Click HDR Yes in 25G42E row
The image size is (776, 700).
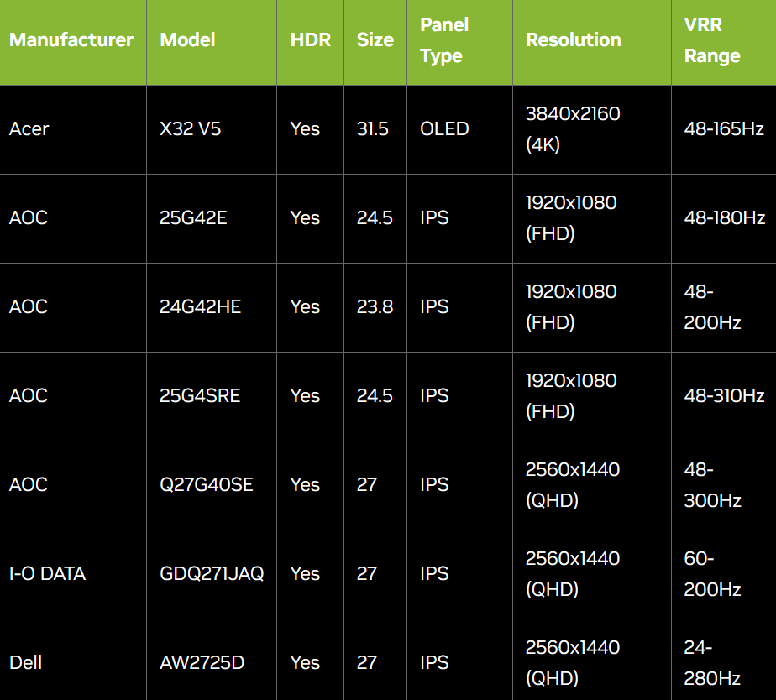[305, 218]
